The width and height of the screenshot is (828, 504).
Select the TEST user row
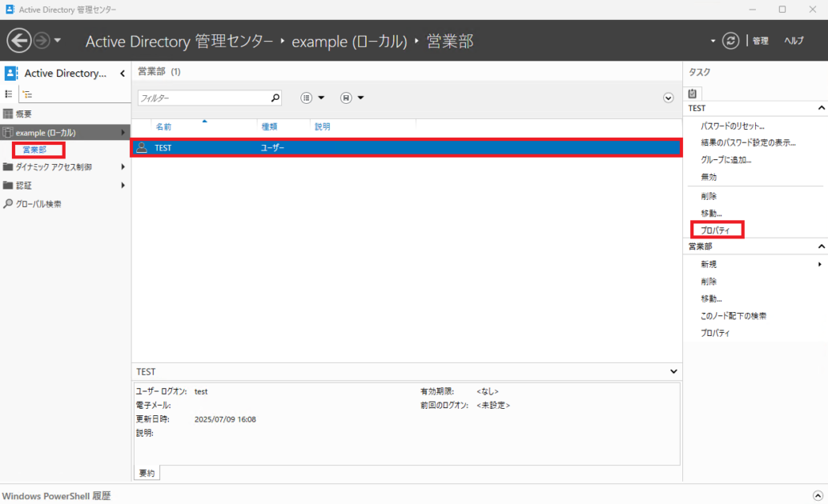(x=407, y=148)
